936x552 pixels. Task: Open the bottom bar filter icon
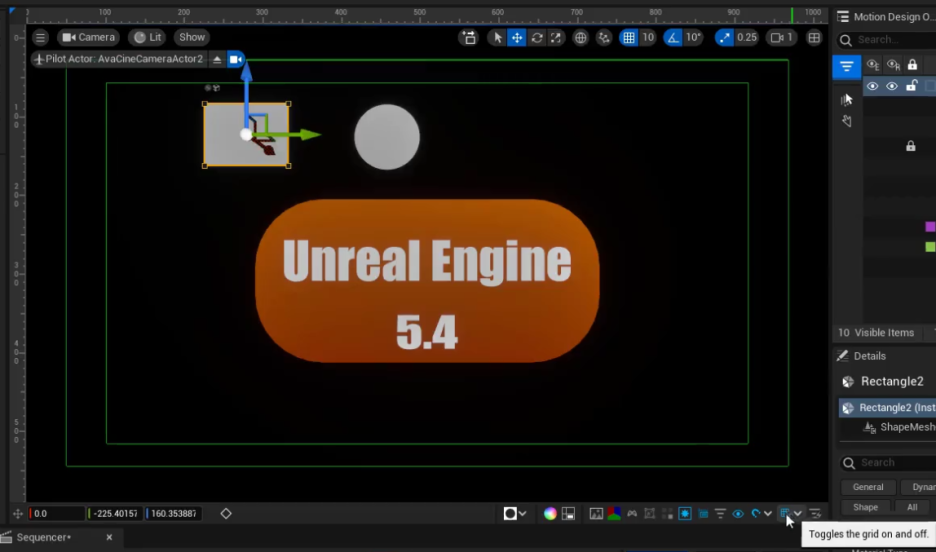721,513
